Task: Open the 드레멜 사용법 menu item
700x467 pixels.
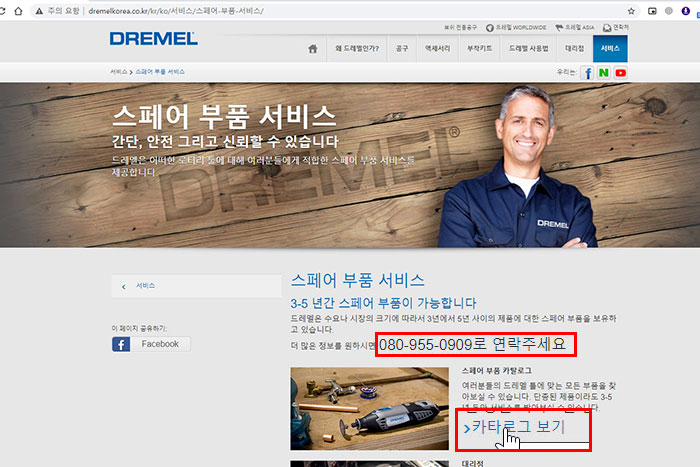Action: 529,49
